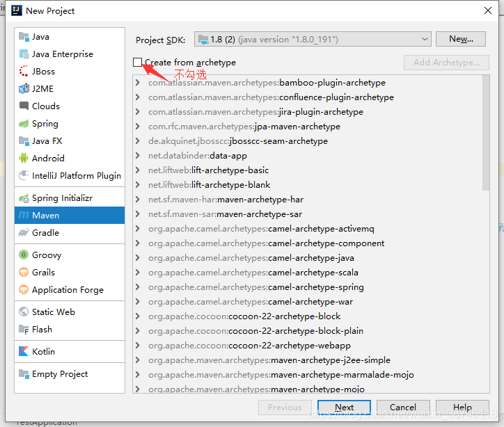This screenshot has height=427, width=504.
Task: Expand the net.databinder data-app entry
Action: pyautogui.click(x=138, y=155)
